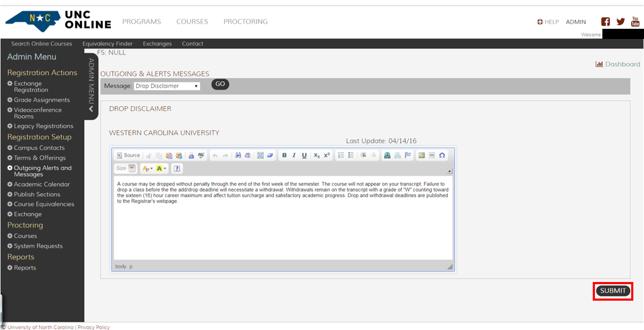Open the background color picker
The height and width of the screenshot is (330, 644).
click(x=162, y=168)
